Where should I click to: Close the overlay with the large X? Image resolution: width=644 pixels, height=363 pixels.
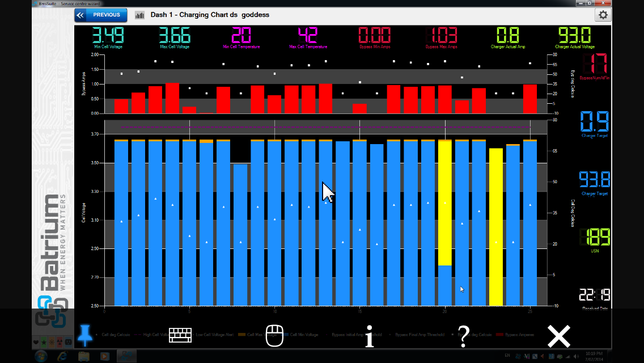559,336
